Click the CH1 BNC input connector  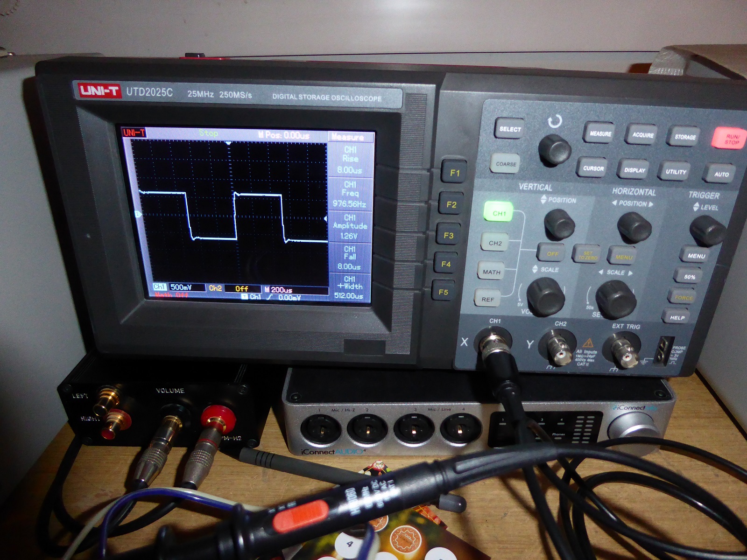coord(494,343)
